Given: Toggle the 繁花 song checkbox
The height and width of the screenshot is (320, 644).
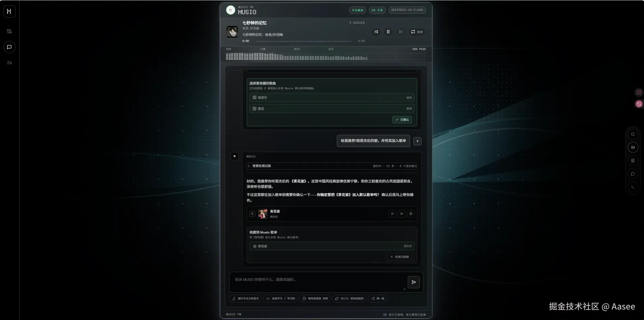Looking at the screenshot, I should (254, 109).
